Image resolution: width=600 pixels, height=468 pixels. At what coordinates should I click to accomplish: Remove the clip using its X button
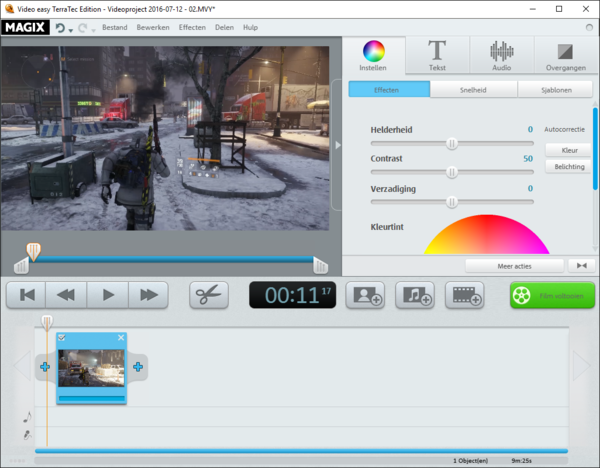[x=121, y=338]
